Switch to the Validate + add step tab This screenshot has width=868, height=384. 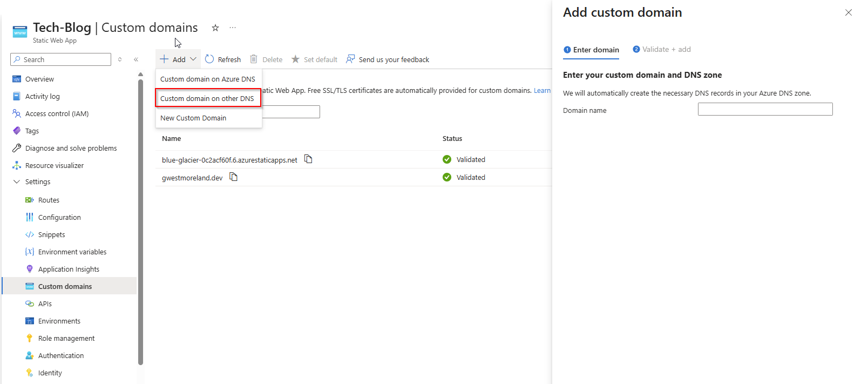click(662, 49)
